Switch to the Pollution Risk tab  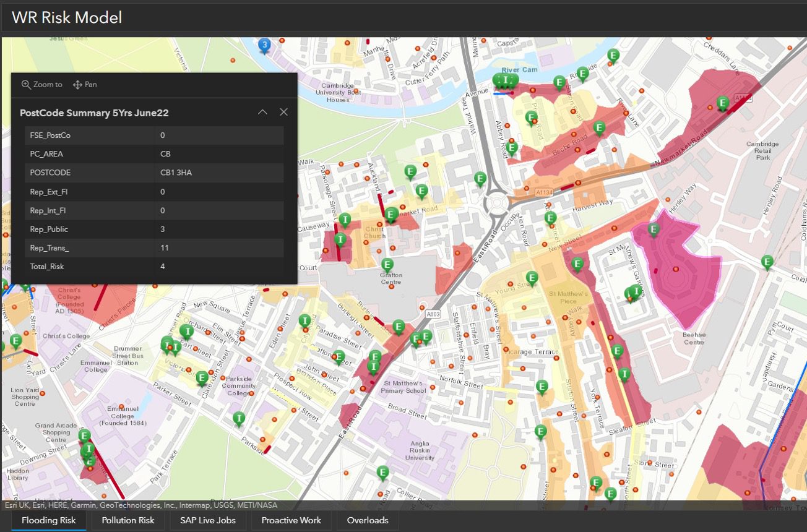[128, 520]
